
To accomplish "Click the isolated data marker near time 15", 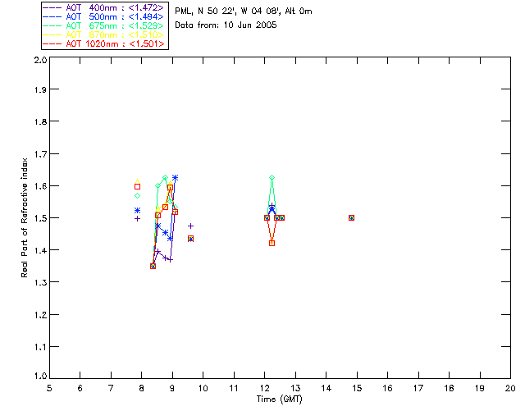I will tap(351, 217).
